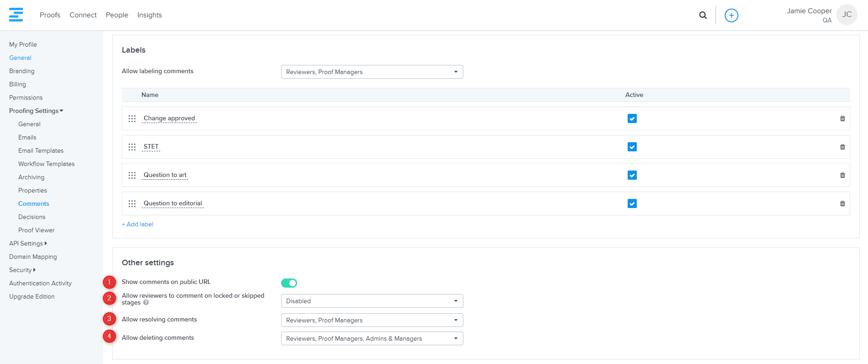Viewport: 868px width, 364px height.
Task: Click trash icon for STET label
Action: click(842, 147)
